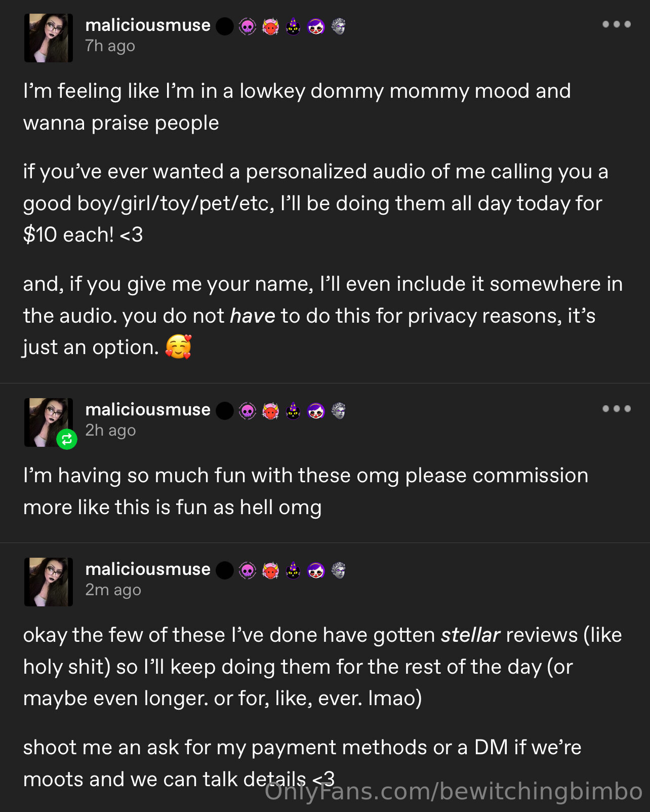
Task: Click the green reblog icon on the second avatar
Action: pos(67,439)
